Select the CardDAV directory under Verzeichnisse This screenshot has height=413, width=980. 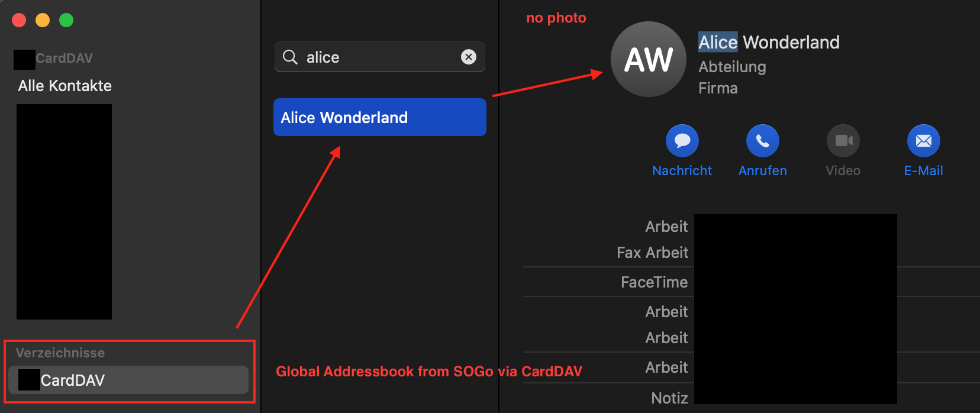pos(128,380)
